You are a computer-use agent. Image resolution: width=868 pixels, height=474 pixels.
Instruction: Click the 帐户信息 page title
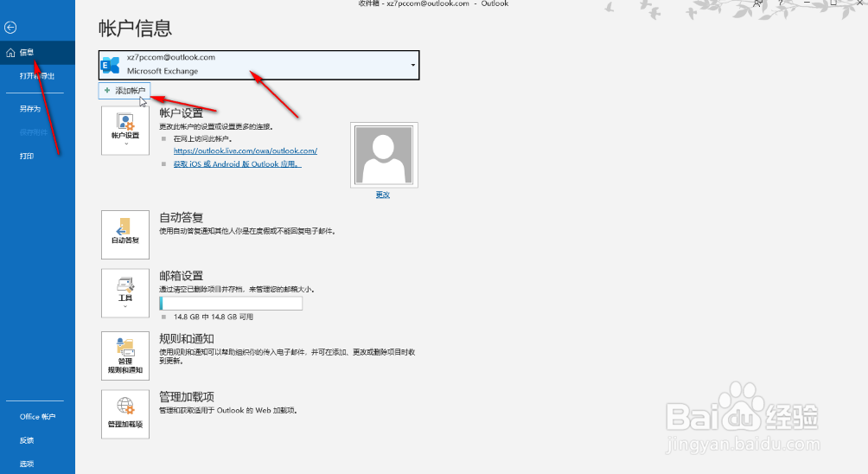coord(135,29)
